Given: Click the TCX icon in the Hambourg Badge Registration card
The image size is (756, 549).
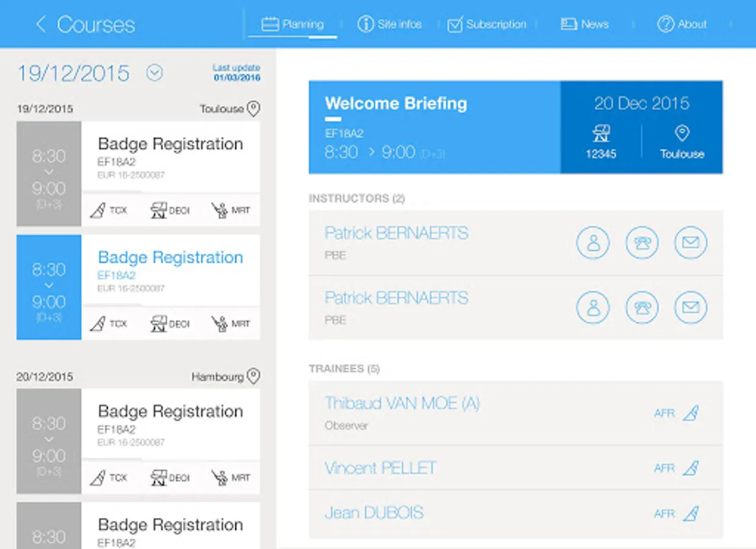Looking at the screenshot, I should [98, 478].
